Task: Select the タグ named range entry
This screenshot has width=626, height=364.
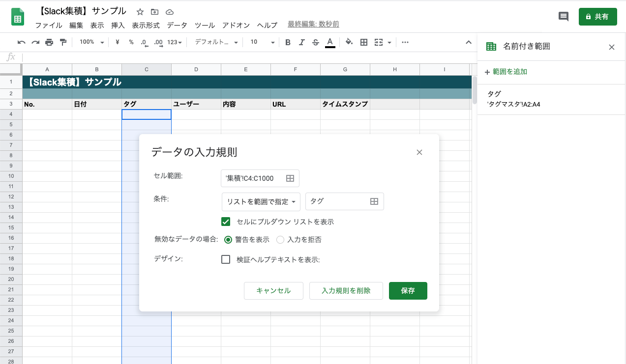Action: 551,99
